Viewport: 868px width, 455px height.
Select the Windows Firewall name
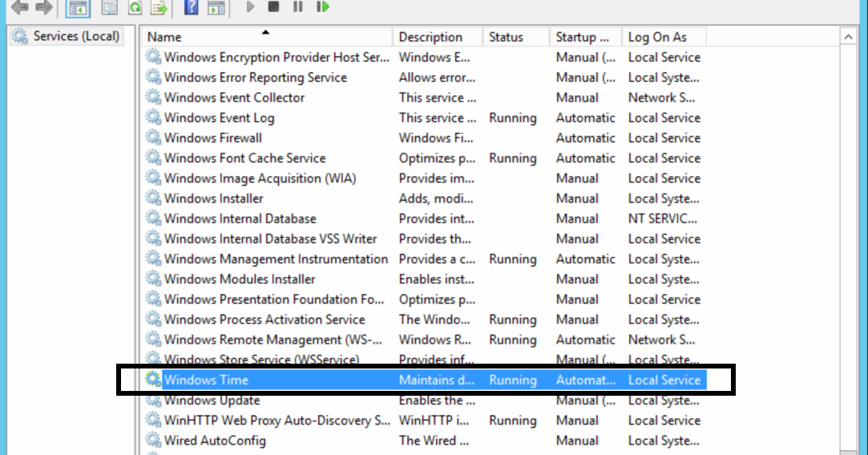pos(213,138)
